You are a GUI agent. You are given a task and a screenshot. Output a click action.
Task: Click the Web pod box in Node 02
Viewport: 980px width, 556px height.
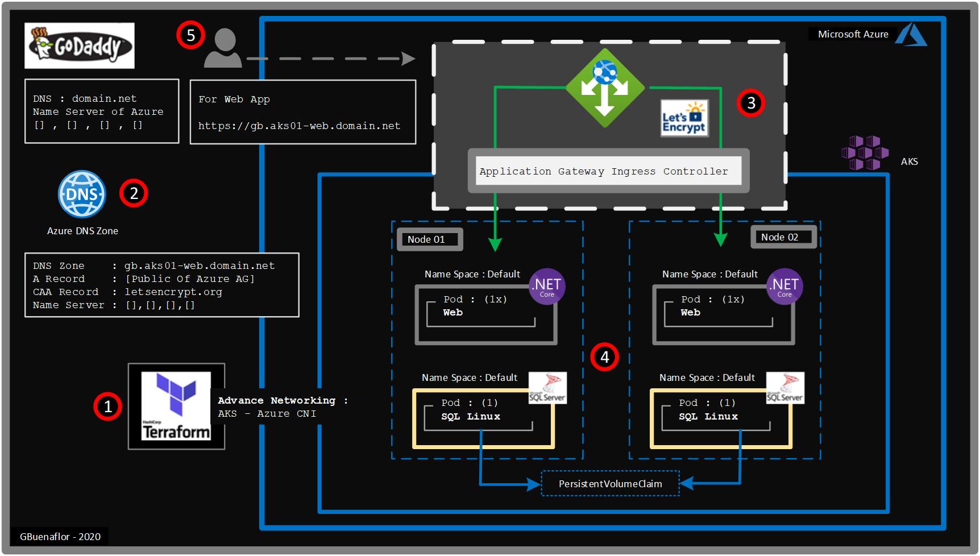pos(724,315)
